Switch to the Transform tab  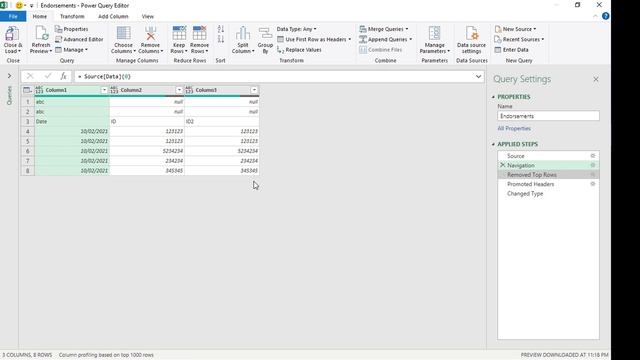coord(72,16)
